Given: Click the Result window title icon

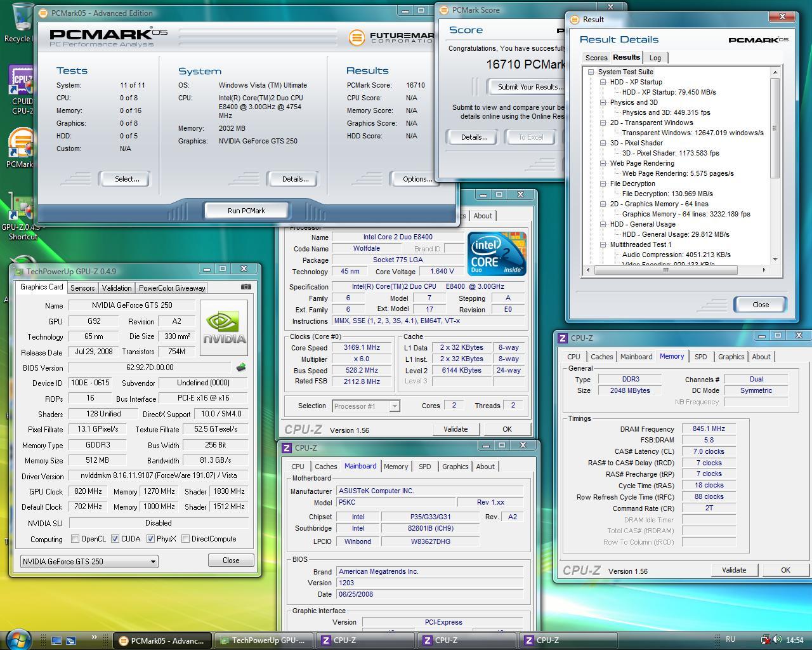Looking at the screenshot, I should tap(575, 20).
